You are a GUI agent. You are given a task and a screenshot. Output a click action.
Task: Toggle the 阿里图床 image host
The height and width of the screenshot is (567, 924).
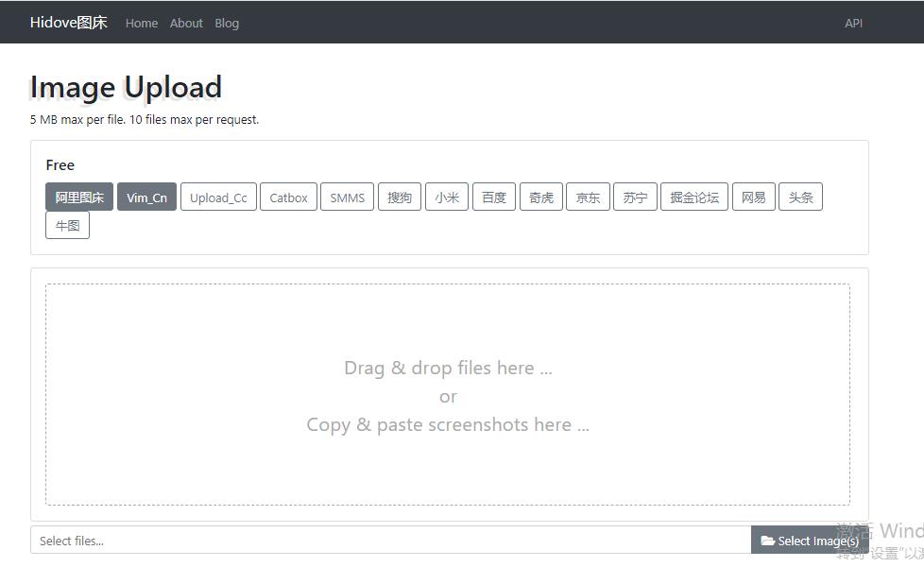(79, 198)
